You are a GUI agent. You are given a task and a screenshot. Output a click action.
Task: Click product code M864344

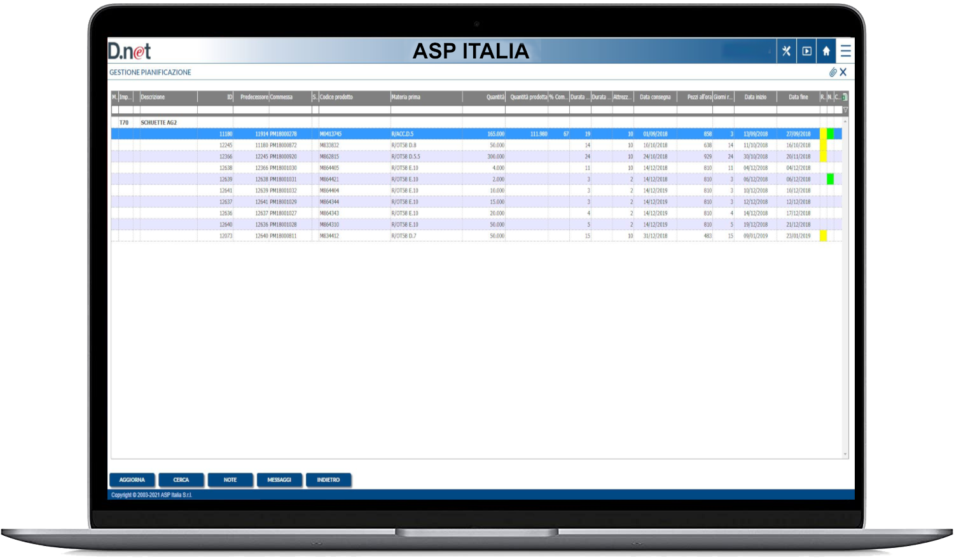[329, 202]
